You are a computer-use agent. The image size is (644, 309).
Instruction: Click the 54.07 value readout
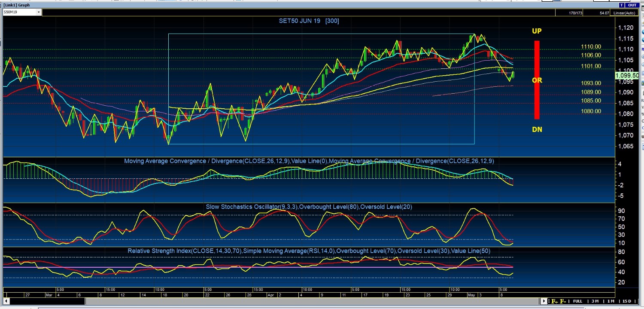(x=605, y=13)
